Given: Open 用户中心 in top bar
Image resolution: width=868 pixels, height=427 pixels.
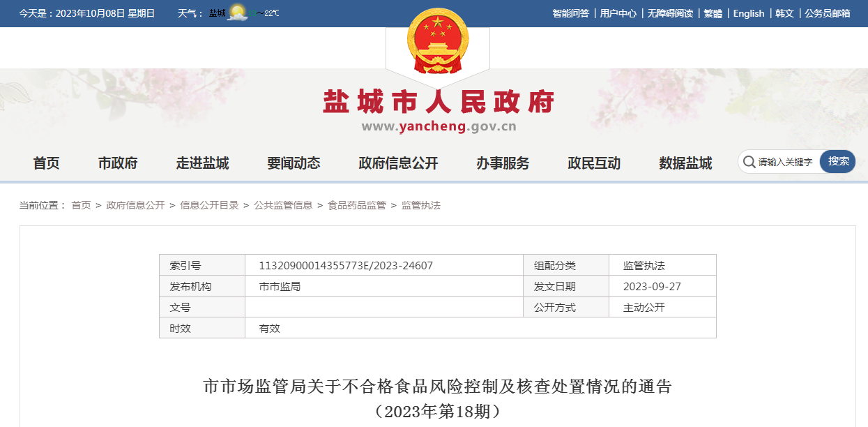Looking at the screenshot, I should pos(618,13).
